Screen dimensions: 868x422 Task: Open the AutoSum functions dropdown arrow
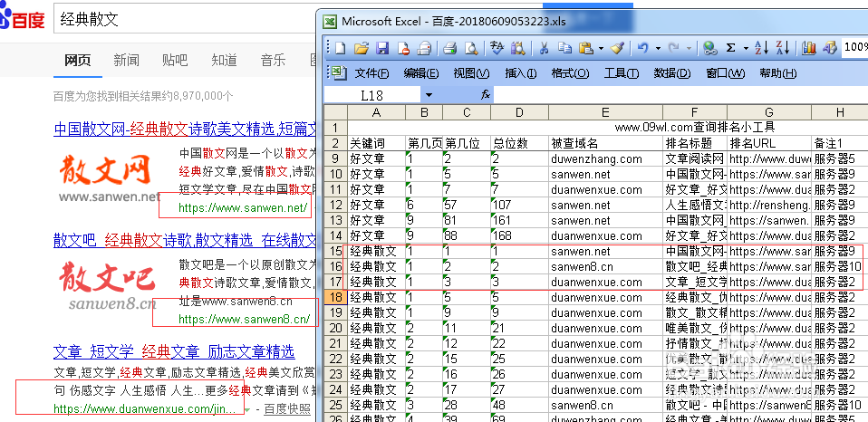click(x=746, y=49)
